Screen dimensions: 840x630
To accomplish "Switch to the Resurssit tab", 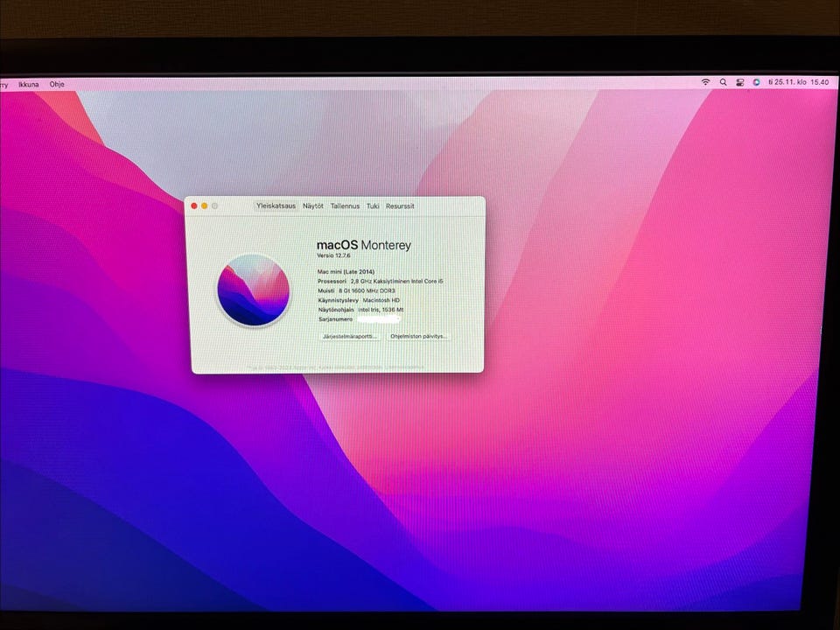I will point(400,206).
